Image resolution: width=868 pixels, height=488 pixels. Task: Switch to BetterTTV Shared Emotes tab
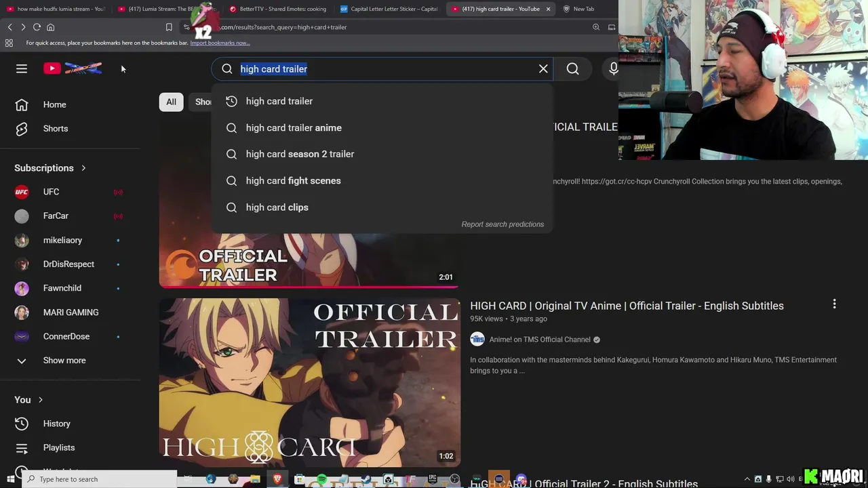coord(278,9)
